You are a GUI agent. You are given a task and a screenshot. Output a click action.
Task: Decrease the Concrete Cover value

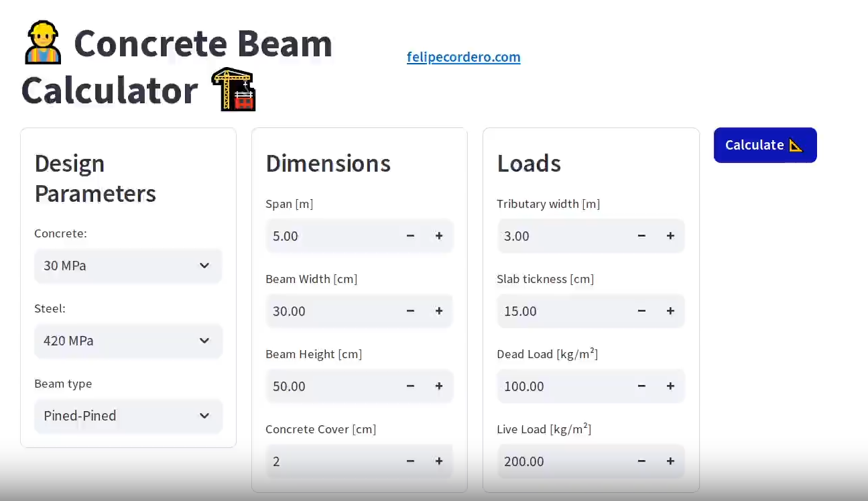click(x=410, y=461)
